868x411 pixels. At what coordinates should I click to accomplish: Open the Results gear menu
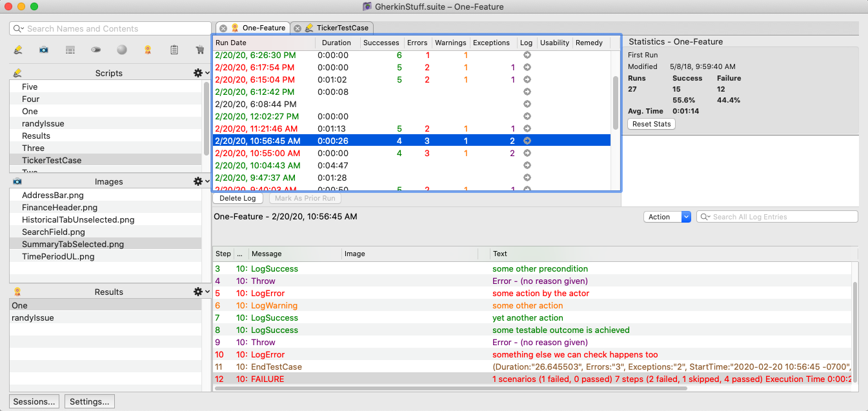(x=201, y=292)
